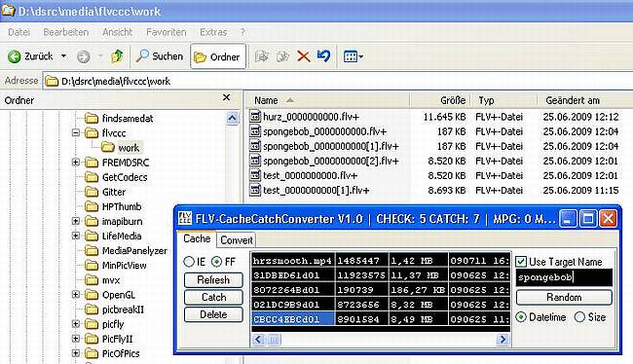
Task: Click the Zurück back arrow icon
Action: [x=15, y=56]
